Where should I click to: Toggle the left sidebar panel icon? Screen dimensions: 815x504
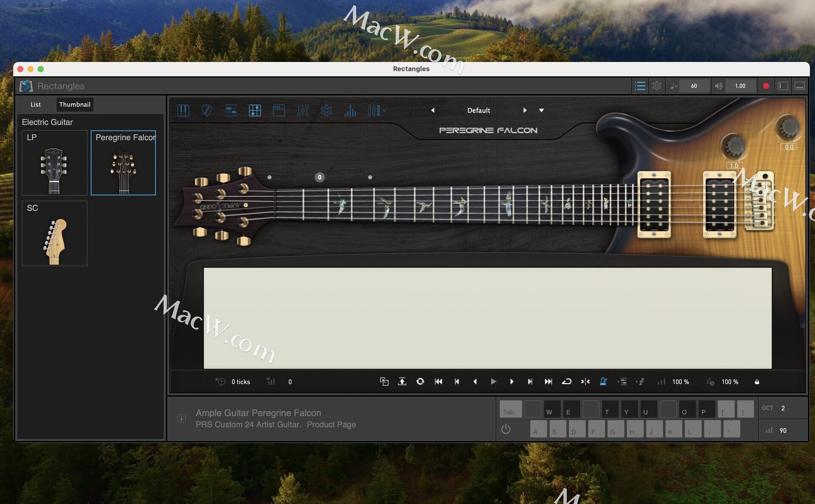[x=783, y=86]
